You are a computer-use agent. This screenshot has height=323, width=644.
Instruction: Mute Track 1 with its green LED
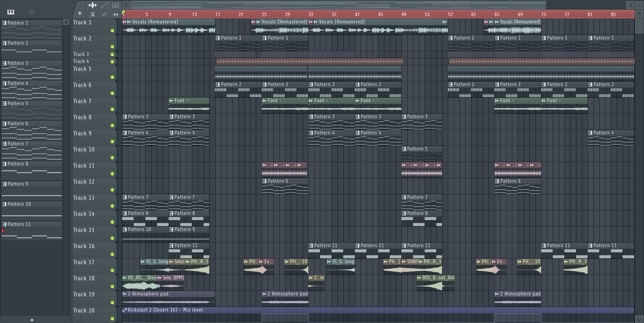112,30
